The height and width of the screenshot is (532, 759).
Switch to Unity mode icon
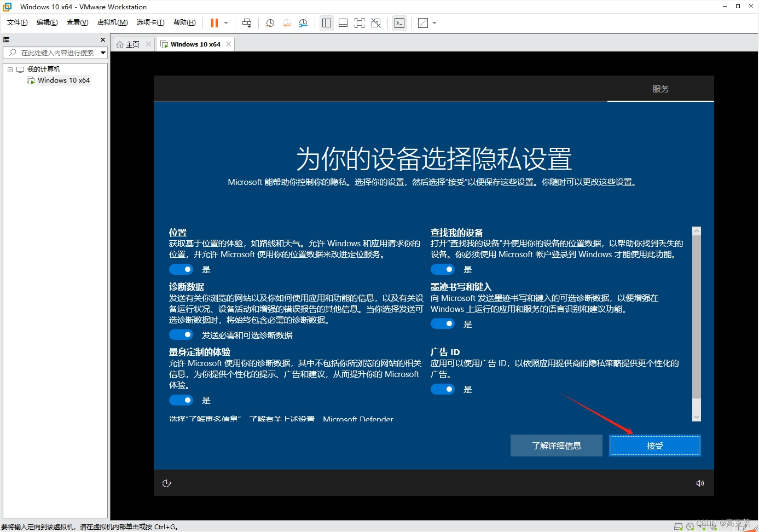coord(376,23)
